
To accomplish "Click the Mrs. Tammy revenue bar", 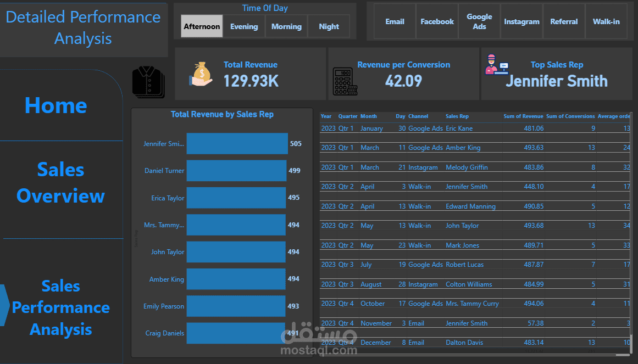I will tap(236, 225).
